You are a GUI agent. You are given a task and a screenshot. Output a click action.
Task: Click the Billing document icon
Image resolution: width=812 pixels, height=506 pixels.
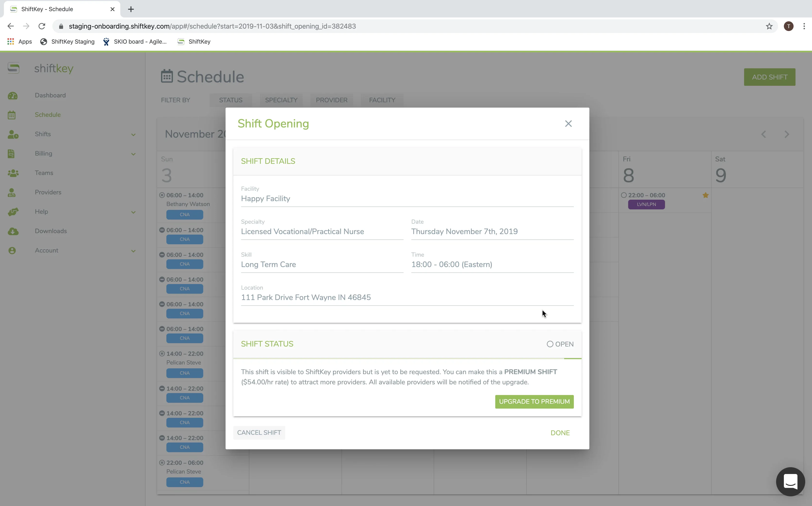11,154
